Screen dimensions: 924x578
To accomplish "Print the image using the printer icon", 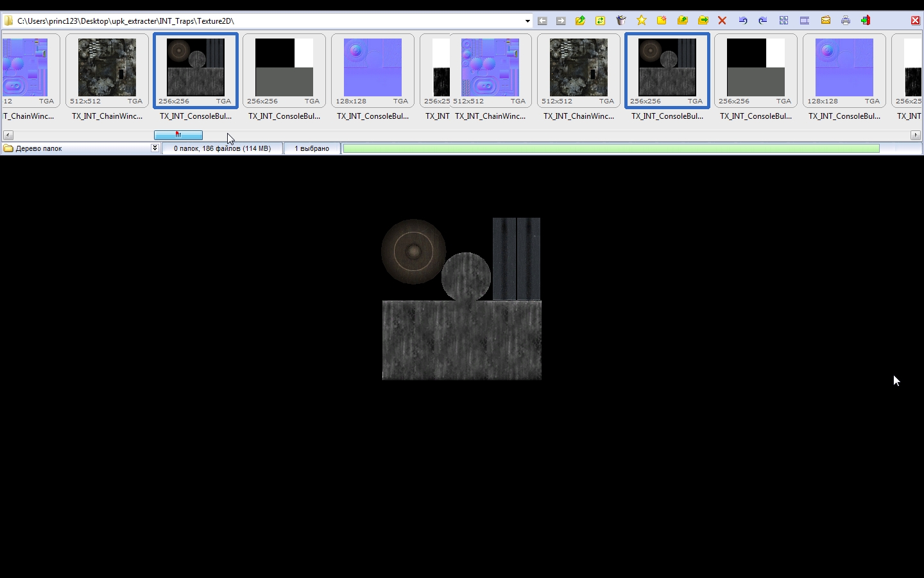I will point(846,21).
